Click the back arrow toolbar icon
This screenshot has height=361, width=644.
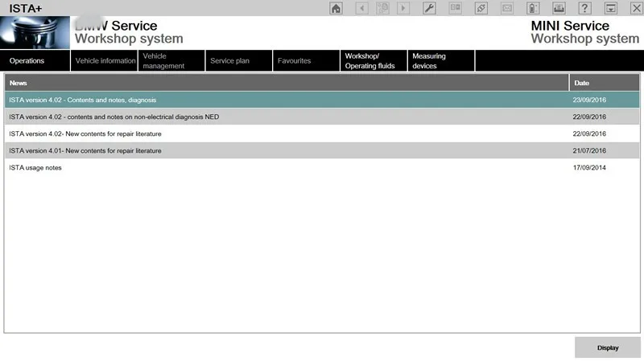pyautogui.click(x=361, y=8)
